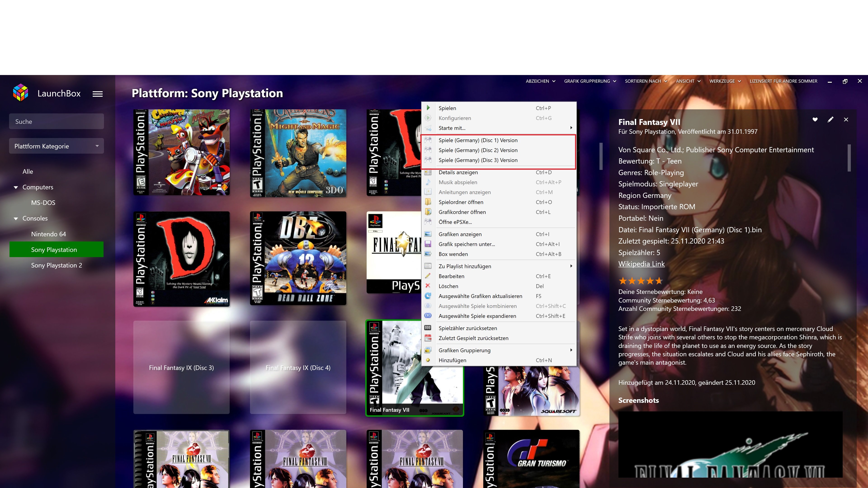Click the Ausgewählte Spiele expandieren icon

[x=428, y=316]
